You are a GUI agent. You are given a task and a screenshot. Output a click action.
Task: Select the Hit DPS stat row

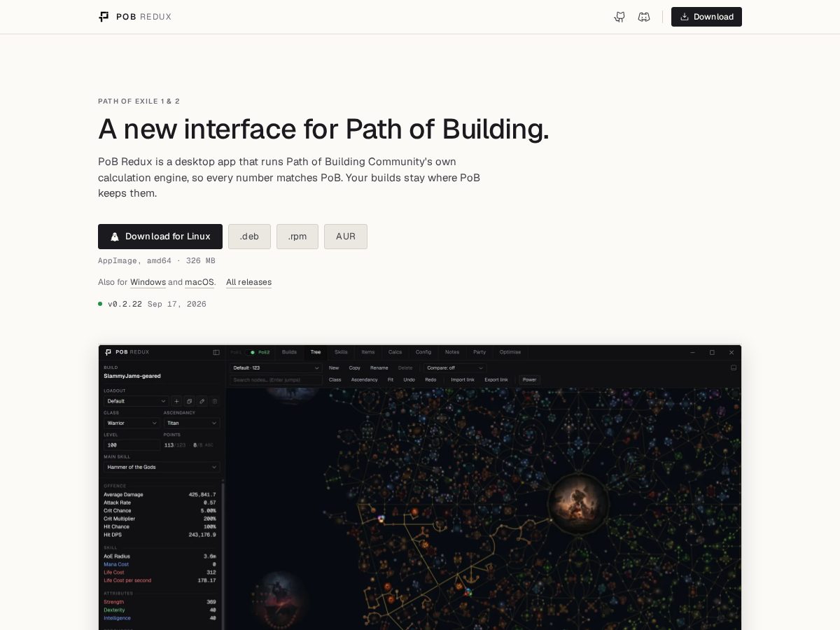coord(160,535)
